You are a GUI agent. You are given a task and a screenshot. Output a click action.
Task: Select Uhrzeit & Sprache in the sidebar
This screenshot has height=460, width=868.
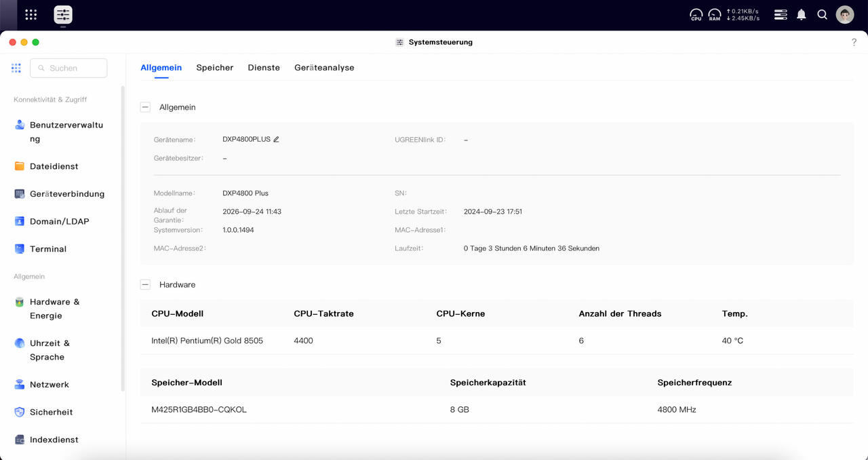(x=42, y=350)
